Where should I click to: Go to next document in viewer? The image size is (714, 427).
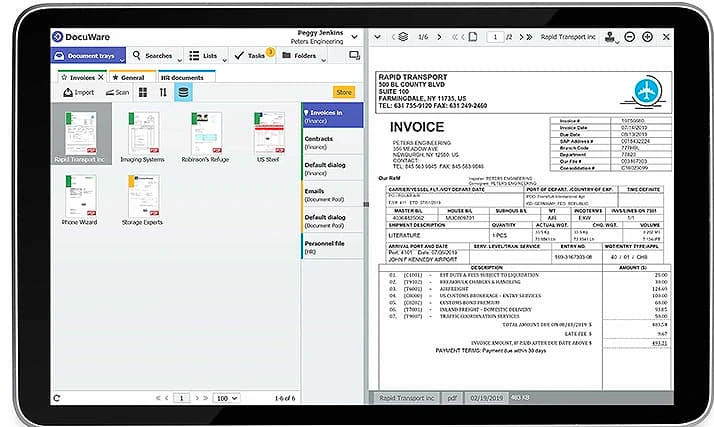click(439, 37)
